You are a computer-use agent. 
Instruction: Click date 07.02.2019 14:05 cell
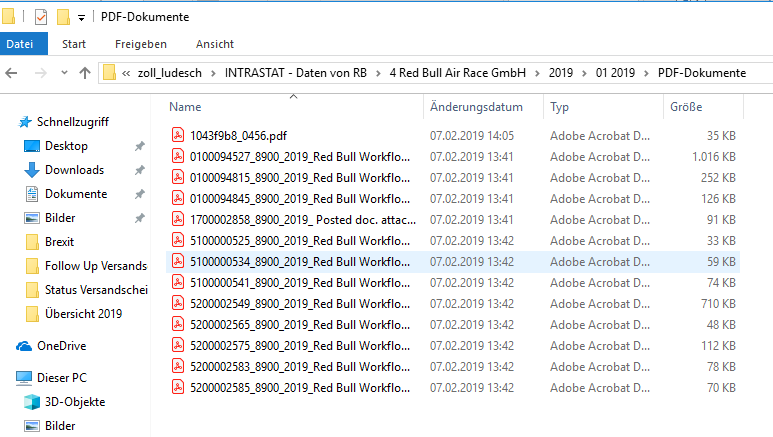tap(472, 136)
